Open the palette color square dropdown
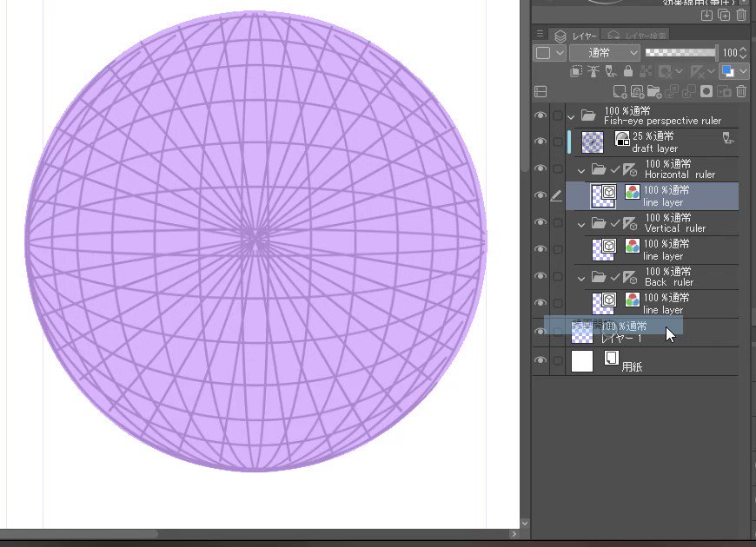Screen dimensions: 756x547 (x=550, y=53)
